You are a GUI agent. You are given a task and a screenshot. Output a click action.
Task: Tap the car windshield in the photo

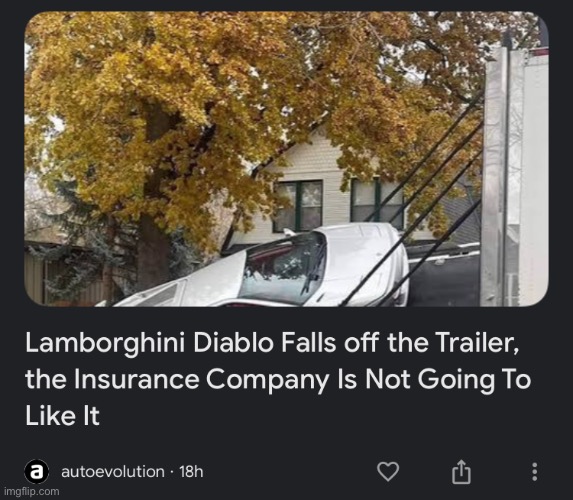(283, 265)
